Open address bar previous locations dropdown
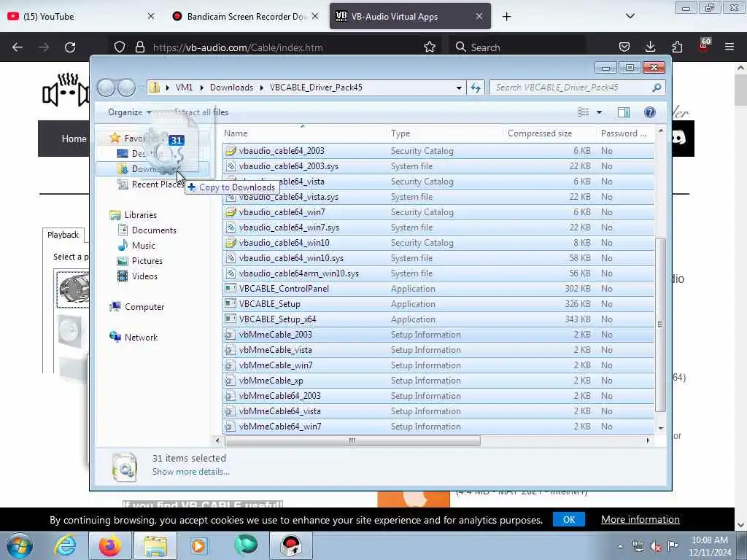 pyautogui.click(x=459, y=87)
